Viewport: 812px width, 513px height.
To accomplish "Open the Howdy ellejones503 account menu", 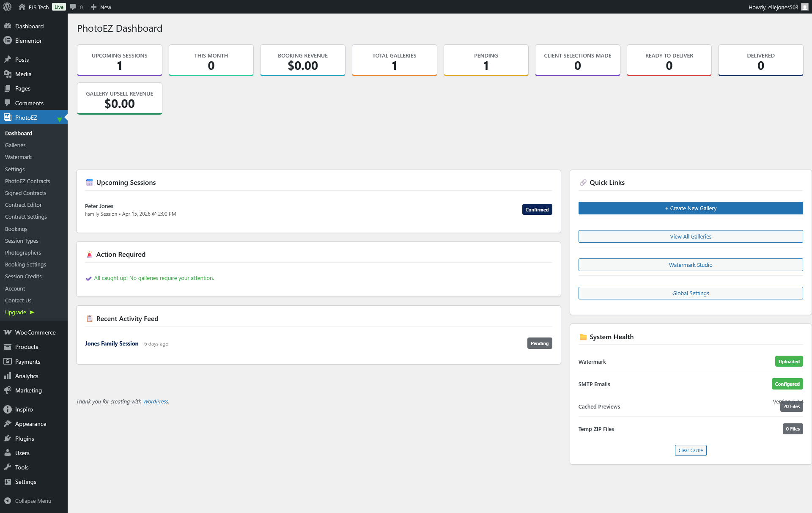I will click(x=773, y=7).
